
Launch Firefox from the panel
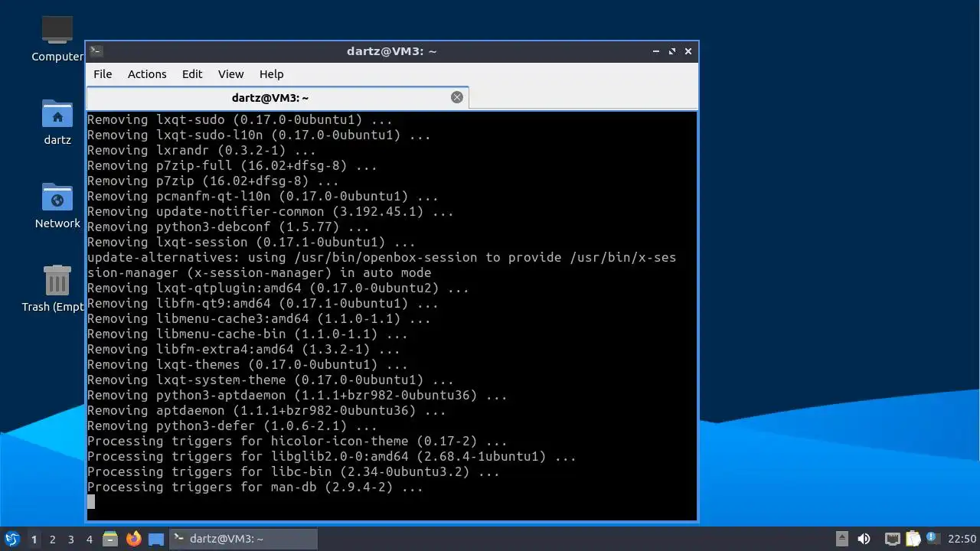pyautogui.click(x=134, y=539)
